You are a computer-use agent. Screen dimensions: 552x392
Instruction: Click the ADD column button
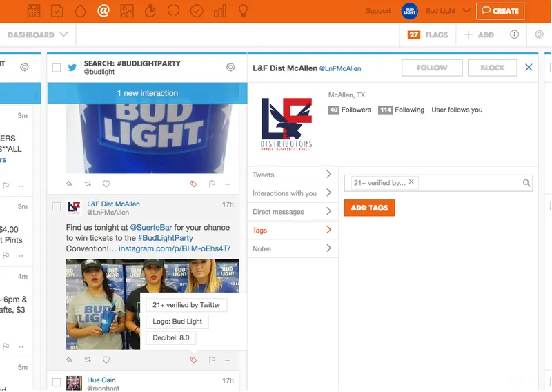tap(479, 35)
